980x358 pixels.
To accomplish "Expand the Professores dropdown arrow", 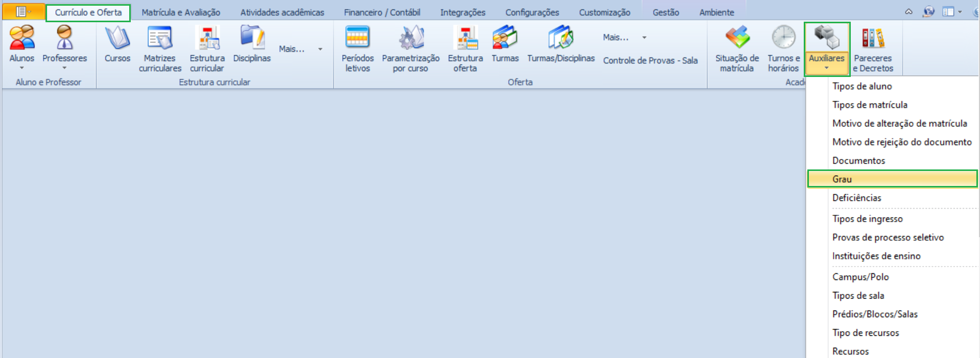I will 65,68.
